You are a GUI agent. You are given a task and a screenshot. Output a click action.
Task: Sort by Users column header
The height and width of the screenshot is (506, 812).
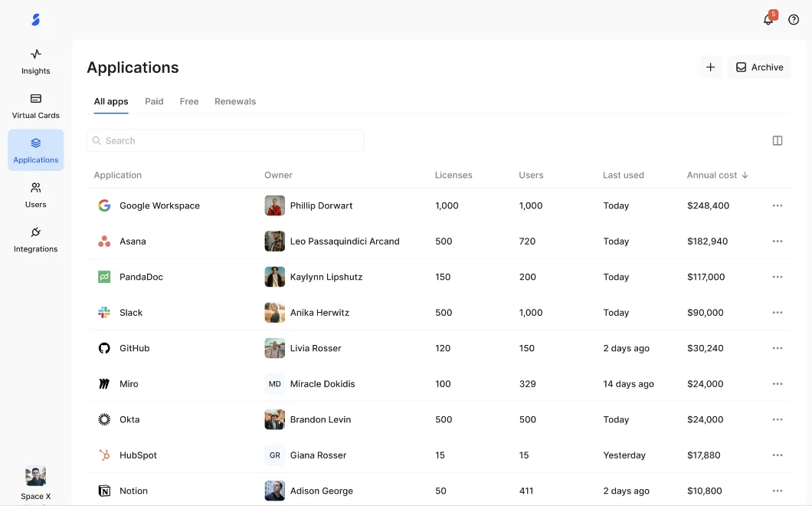[531, 176]
